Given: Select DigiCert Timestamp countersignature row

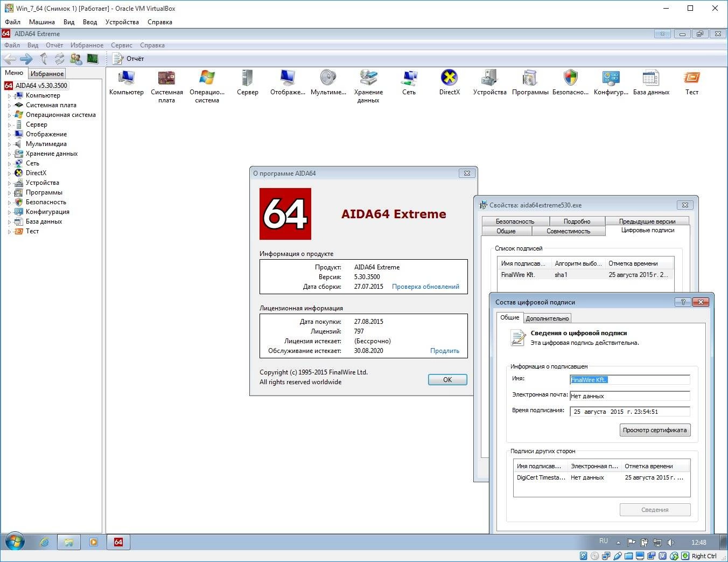Looking at the screenshot, I should tap(601, 477).
